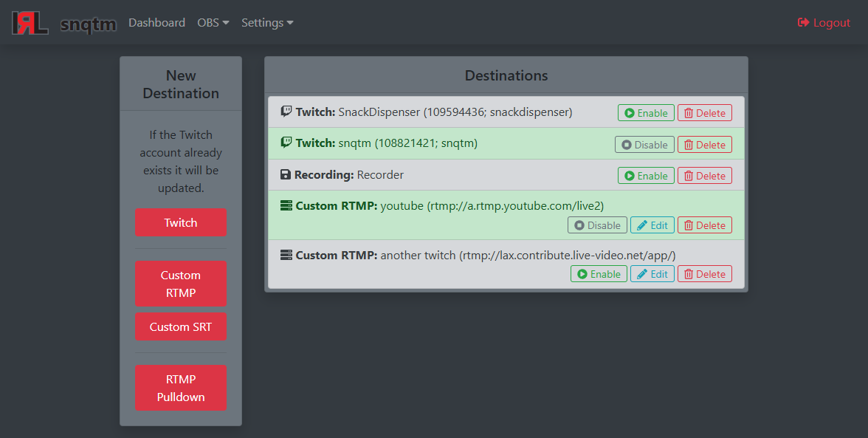Image resolution: width=868 pixels, height=438 pixels.
Task: Expand the OBS dropdown menu
Action: (x=213, y=23)
